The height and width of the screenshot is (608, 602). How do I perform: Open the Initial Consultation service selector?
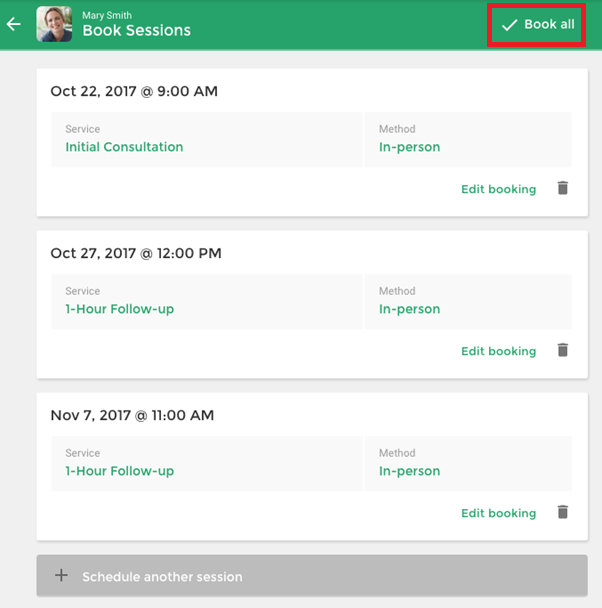(x=207, y=140)
